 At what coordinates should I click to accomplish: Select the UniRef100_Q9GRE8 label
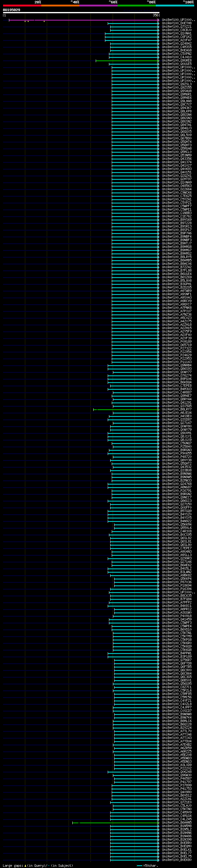(x=176, y=61)
